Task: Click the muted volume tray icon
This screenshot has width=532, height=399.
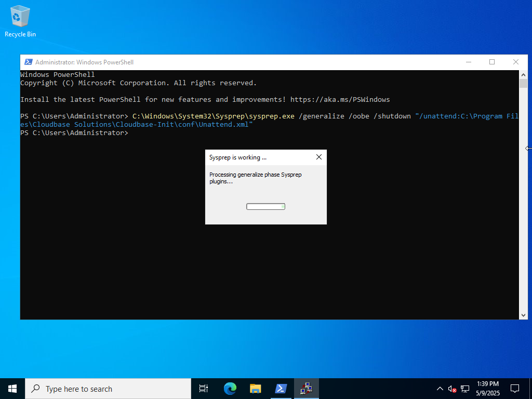Action: (x=452, y=389)
